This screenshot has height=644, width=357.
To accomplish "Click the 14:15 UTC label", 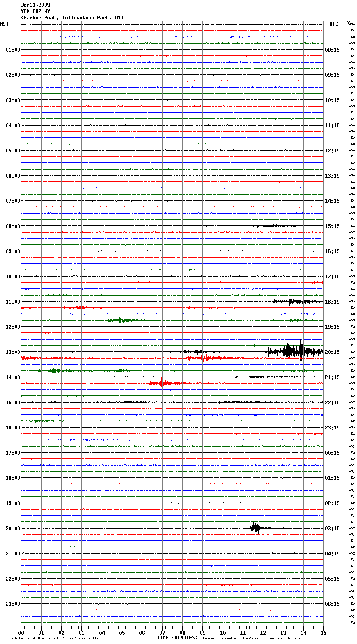I will [332, 201].
